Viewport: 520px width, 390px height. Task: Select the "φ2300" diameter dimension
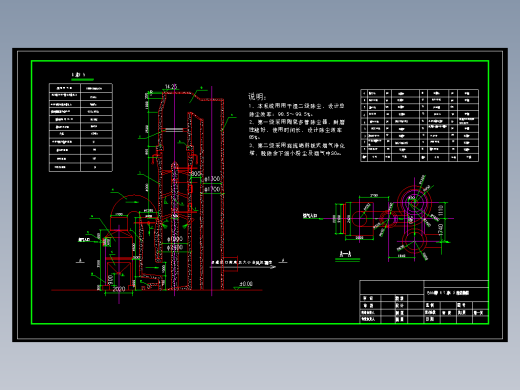175,248
